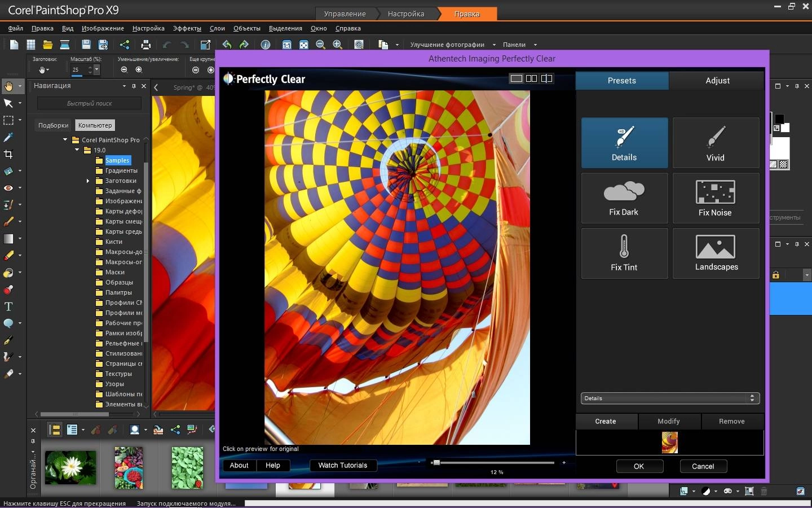Screen dimensions: 812x508
Task: Expand the Улучшение фотографии dropdown
Action: click(494, 45)
